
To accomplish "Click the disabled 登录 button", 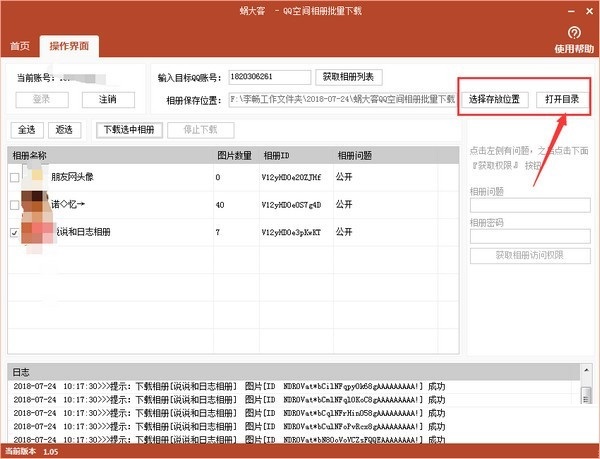I will click(x=42, y=100).
